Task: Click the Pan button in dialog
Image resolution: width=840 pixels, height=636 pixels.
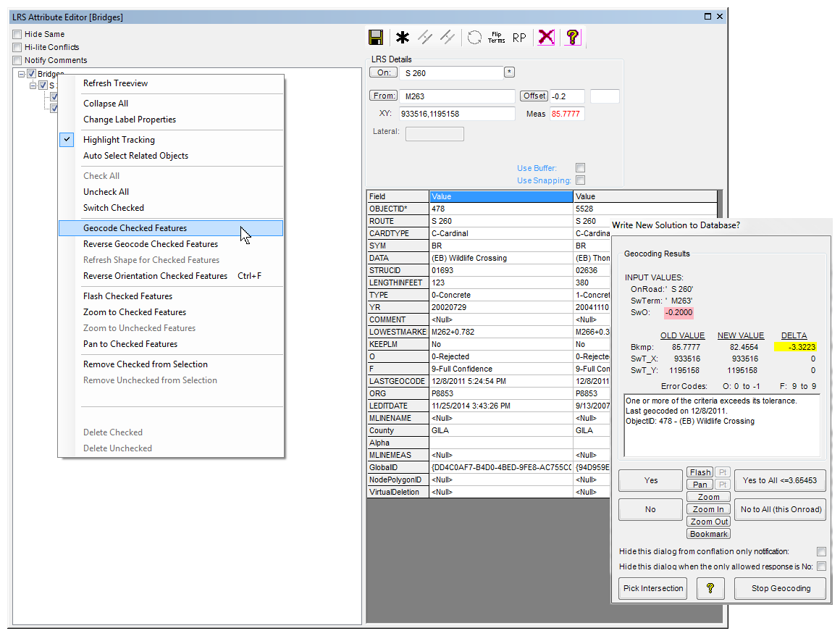Action: point(700,485)
